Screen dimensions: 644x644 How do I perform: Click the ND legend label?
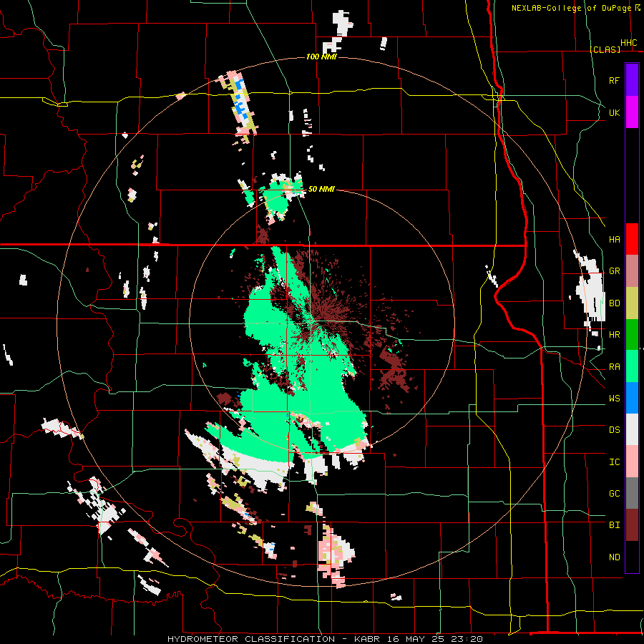point(614,557)
